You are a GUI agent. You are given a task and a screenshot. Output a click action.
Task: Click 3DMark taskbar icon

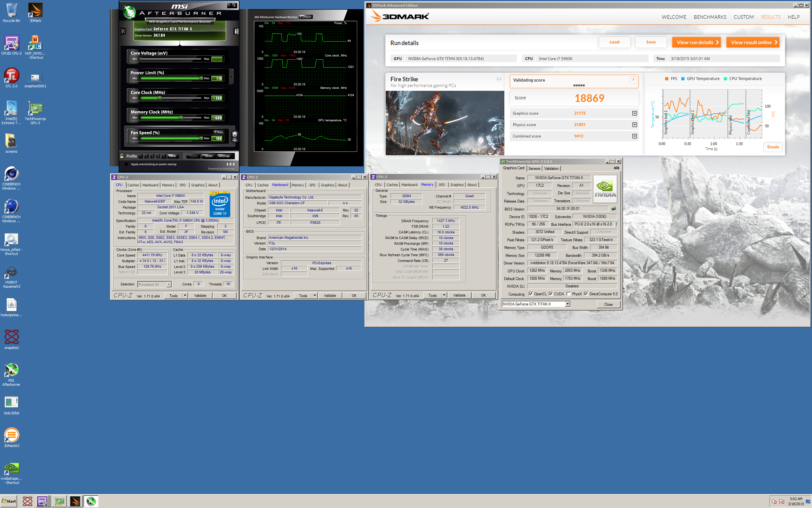pyautogui.click(x=75, y=501)
